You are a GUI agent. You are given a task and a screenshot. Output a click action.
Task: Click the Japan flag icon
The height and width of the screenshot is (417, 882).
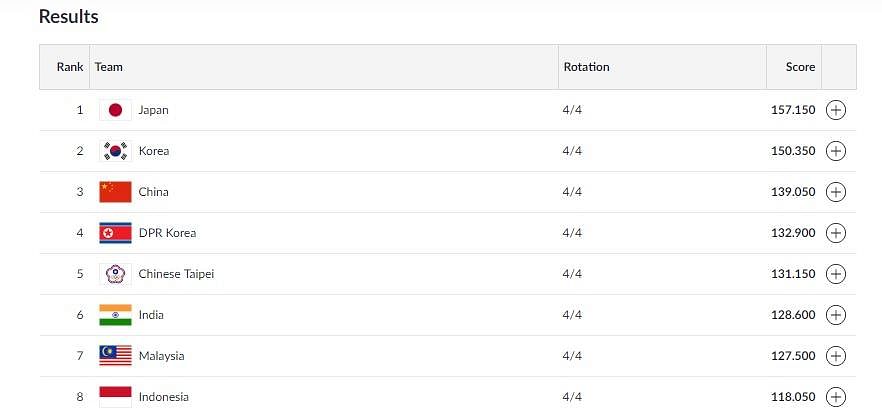115,110
